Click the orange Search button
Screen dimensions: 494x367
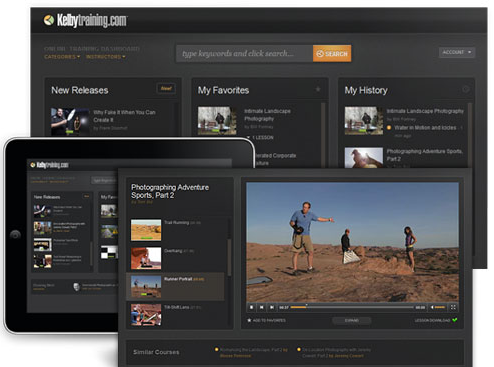point(332,53)
